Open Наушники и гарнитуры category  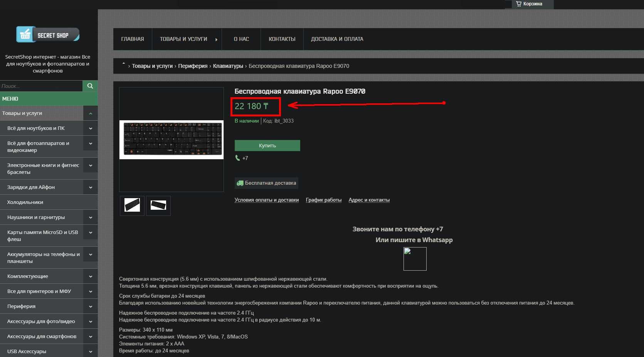(x=36, y=217)
